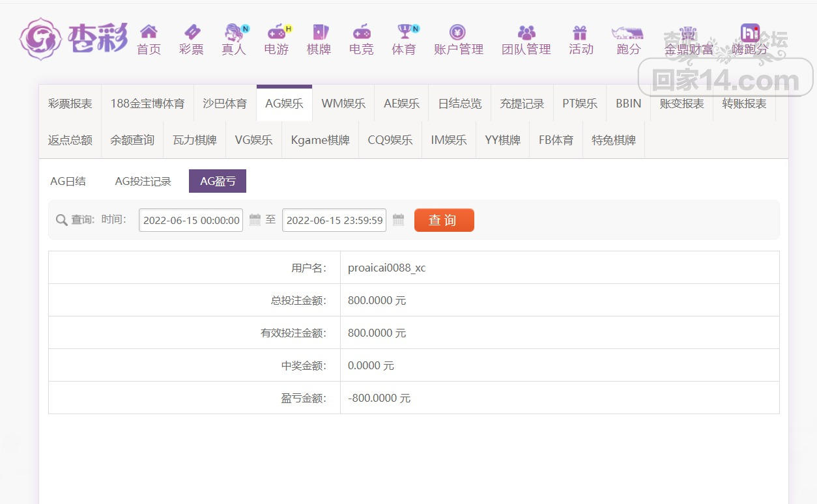
Task: Open the 体育 trophy icon
Action: click(405, 32)
